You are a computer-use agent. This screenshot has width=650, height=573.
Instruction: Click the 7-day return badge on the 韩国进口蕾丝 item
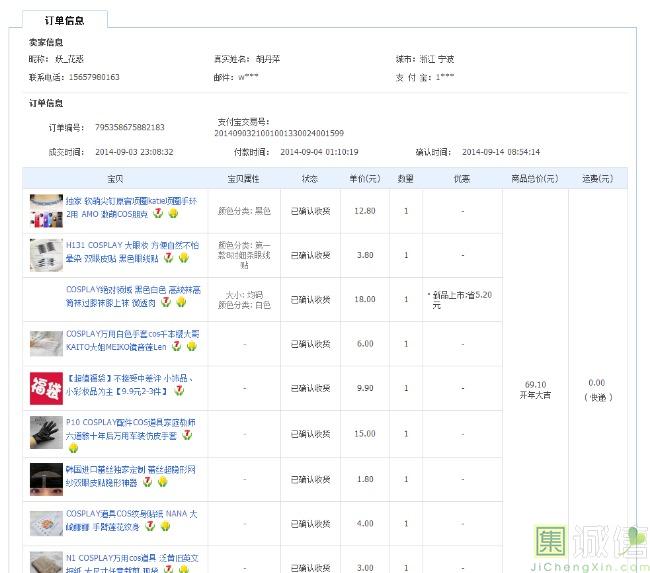pyautogui.click(x=148, y=481)
